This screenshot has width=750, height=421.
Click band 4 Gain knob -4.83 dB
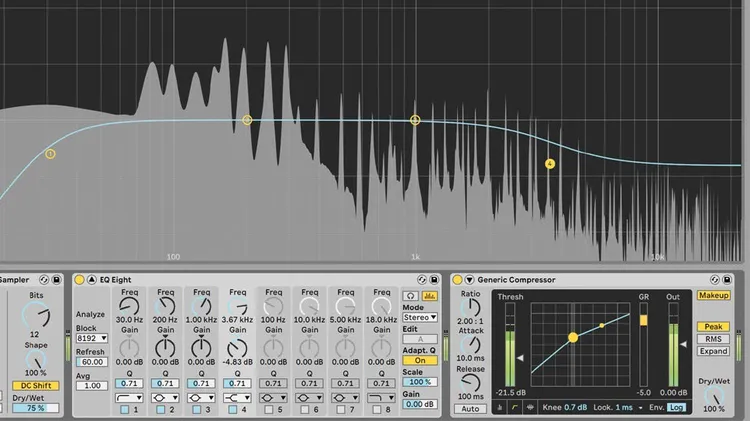[237, 349]
